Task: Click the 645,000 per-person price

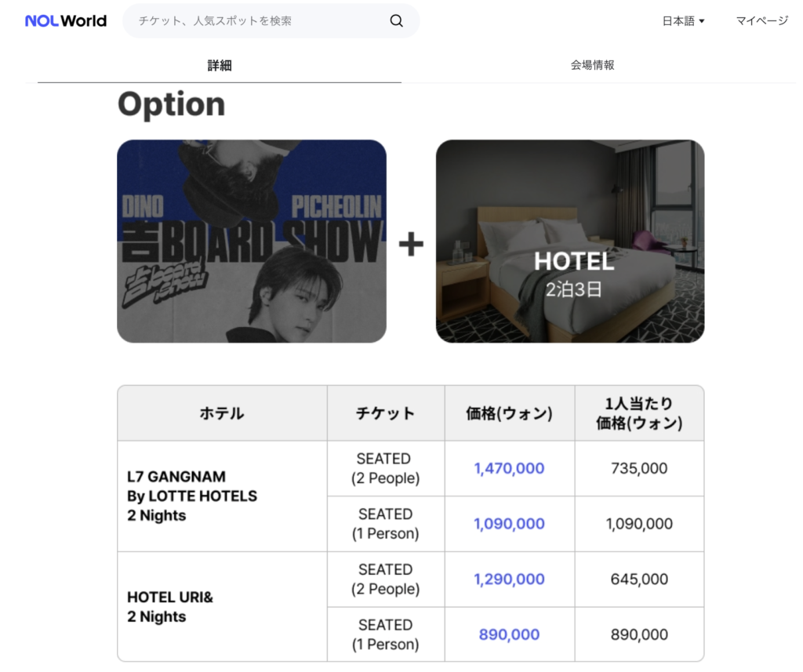Action: (639, 579)
